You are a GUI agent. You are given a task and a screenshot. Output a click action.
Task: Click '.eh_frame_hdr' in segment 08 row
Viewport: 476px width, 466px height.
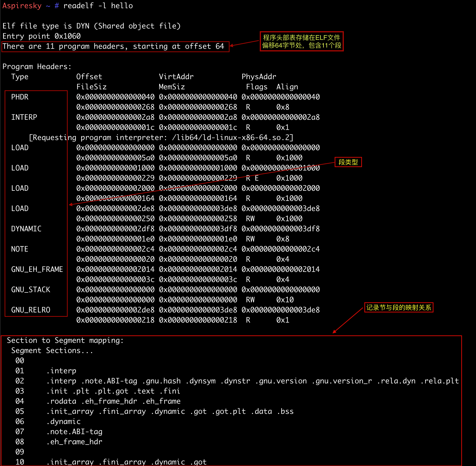[x=74, y=442]
